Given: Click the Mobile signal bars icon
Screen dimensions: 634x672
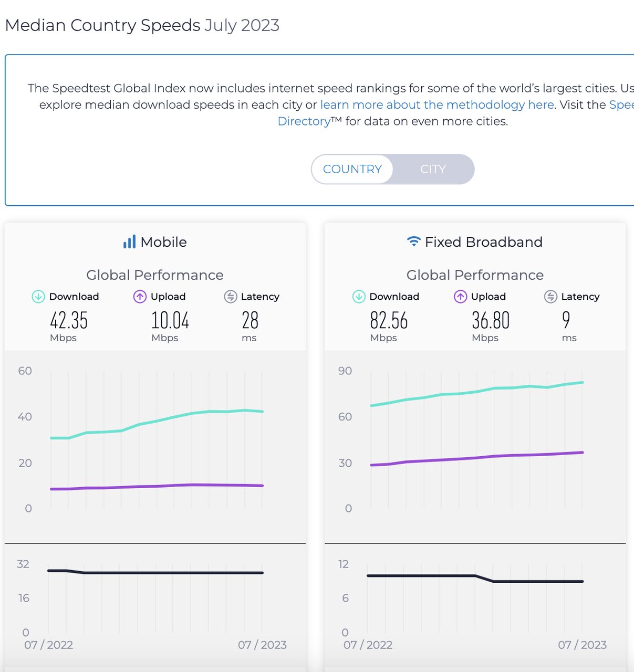Looking at the screenshot, I should (129, 242).
